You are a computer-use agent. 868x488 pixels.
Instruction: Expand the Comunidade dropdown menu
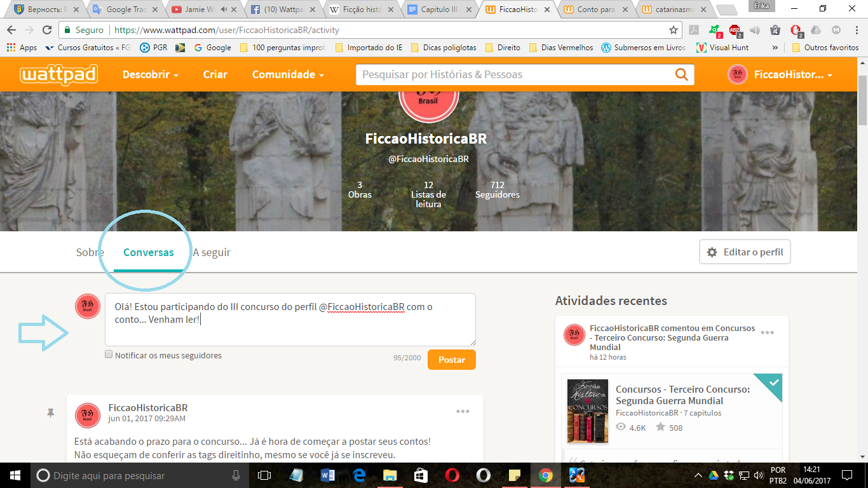tap(288, 74)
